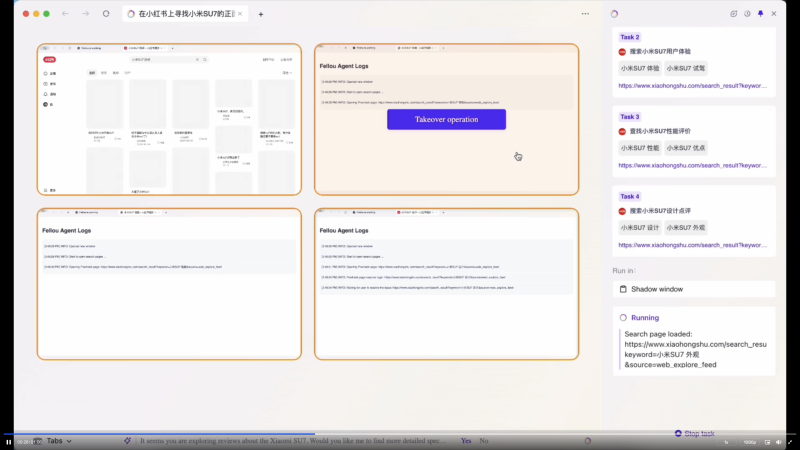Toggle the side panel pin icon

(x=761, y=14)
